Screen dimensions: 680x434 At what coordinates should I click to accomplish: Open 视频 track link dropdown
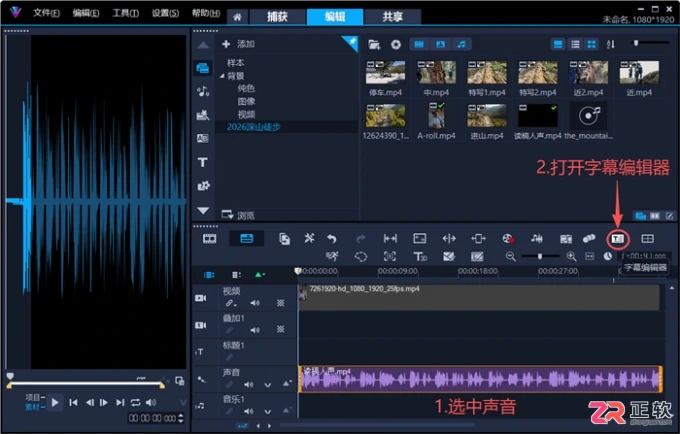click(231, 303)
